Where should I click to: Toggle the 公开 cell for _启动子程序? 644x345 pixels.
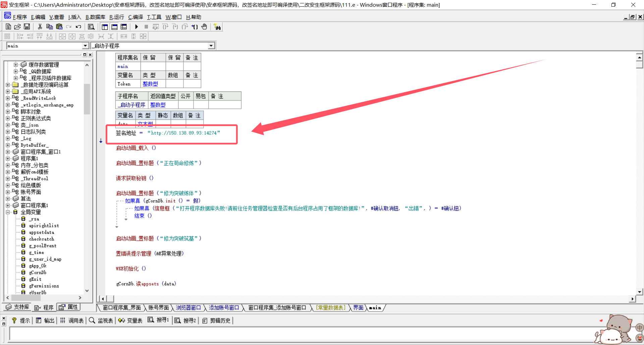(x=185, y=105)
